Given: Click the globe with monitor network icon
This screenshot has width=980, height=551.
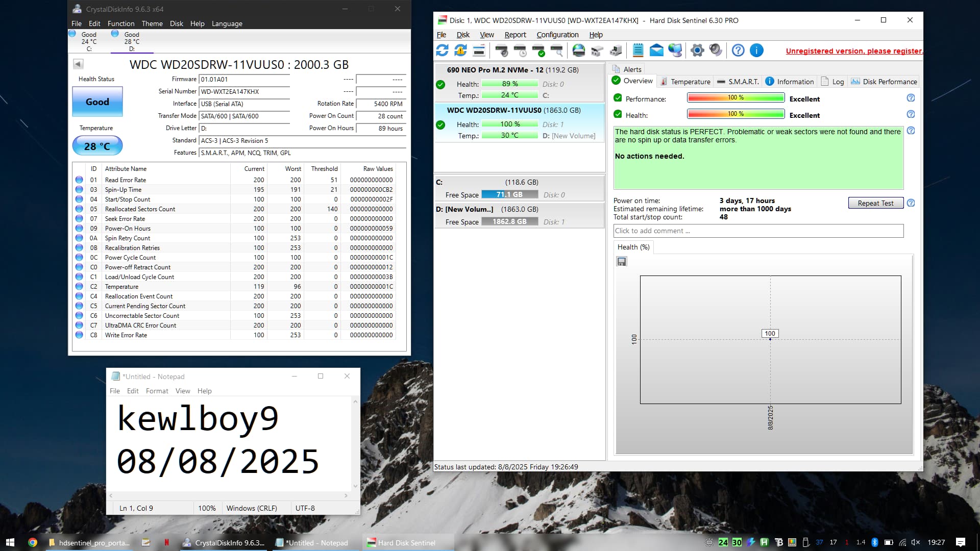Looking at the screenshot, I should pyautogui.click(x=675, y=50).
